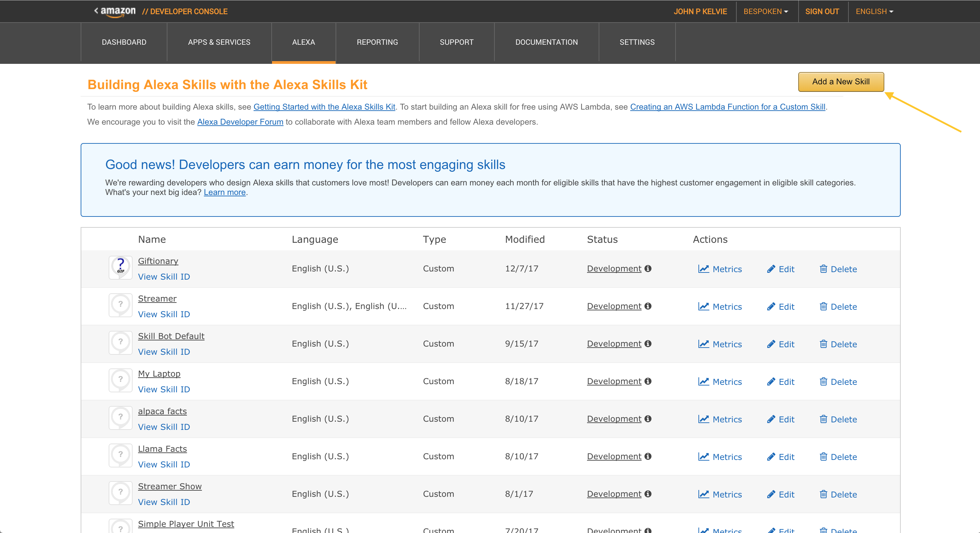Select the Edit pencil icon for alpaca facts
The image size is (980, 533).
point(771,419)
